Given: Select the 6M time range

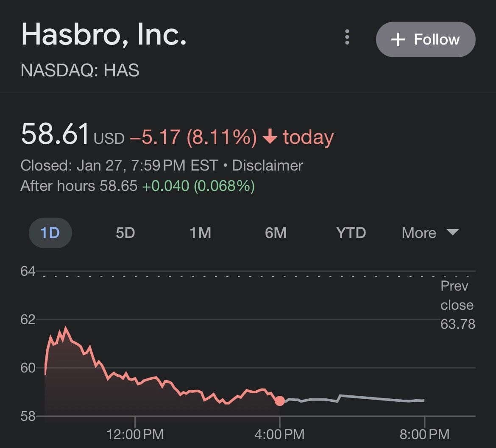Looking at the screenshot, I should coord(276,232).
